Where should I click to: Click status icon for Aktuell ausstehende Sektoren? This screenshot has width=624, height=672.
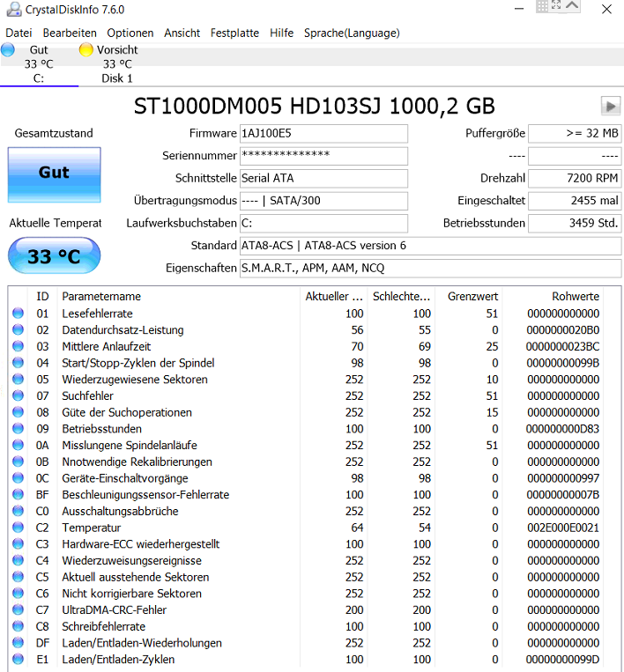[18, 577]
